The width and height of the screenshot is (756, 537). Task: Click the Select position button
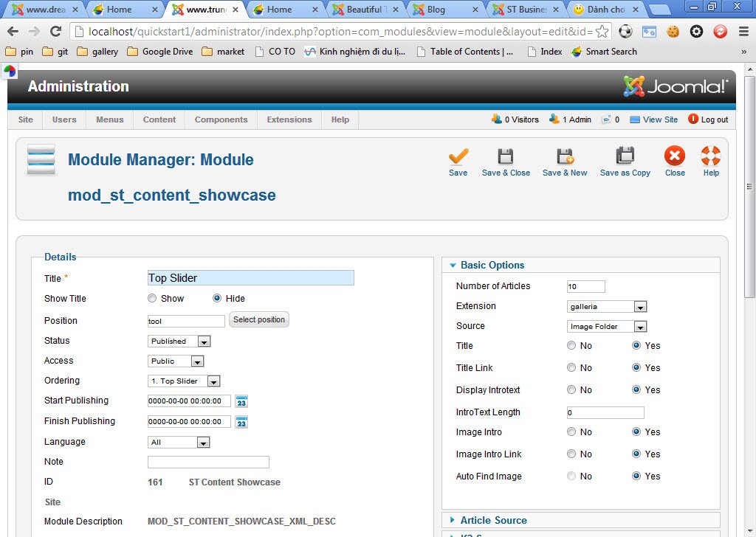[x=258, y=320]
